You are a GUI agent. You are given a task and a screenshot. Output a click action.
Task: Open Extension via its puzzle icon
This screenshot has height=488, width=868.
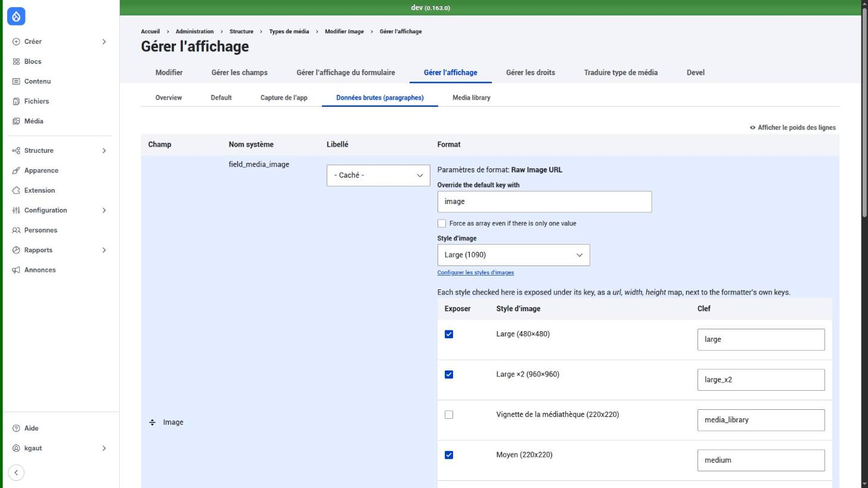16,190
